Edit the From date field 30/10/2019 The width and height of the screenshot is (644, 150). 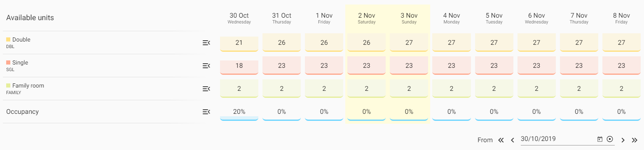557,139
